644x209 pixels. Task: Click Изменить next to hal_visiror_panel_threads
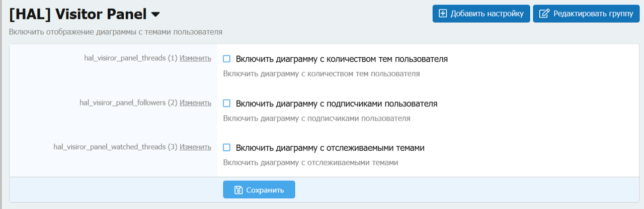point(195,58)
